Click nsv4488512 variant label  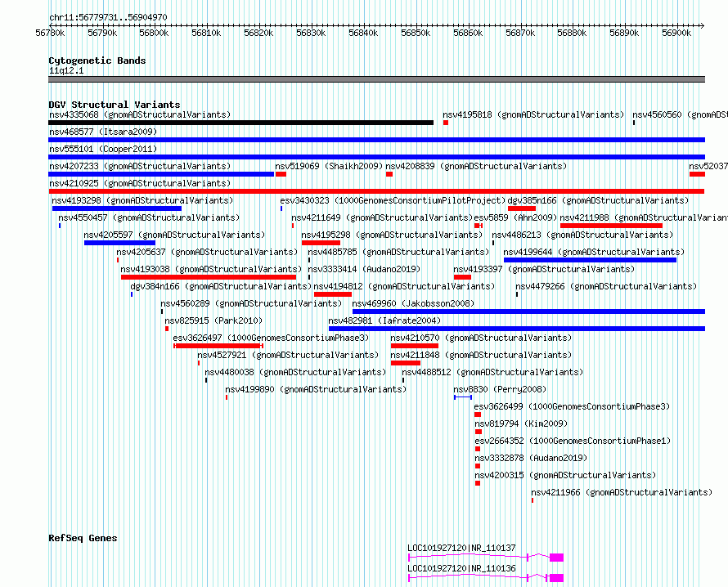492,372
